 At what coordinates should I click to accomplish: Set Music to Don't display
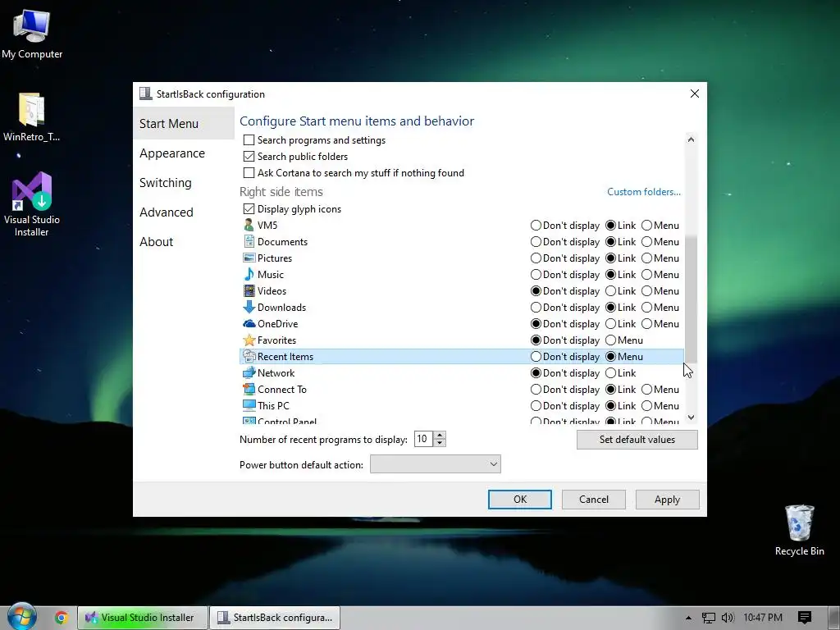pyautogui.click(x=536, y=274)
